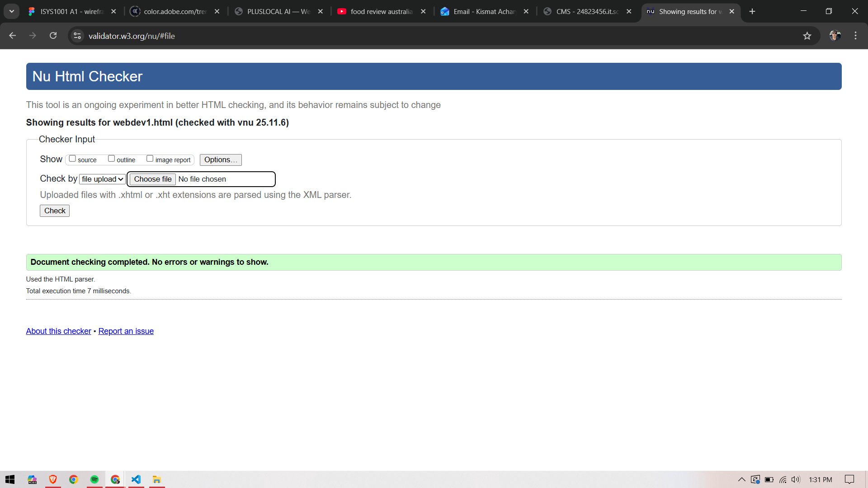This screenshot has height=488, width=868.
Task: Open Visual Studio Code from taskbar
Action: coord(136,479)
